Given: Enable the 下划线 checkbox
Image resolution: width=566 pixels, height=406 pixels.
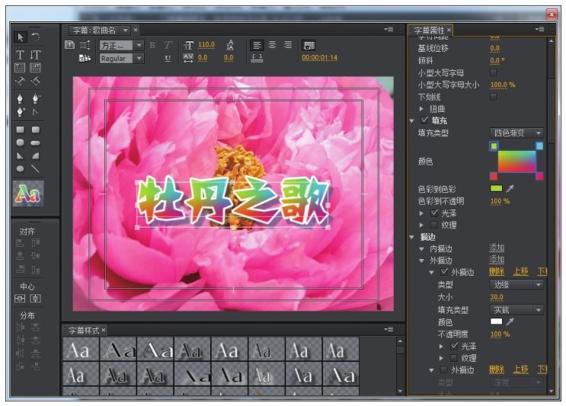Looking at the screenshot, I should point(493,96).
